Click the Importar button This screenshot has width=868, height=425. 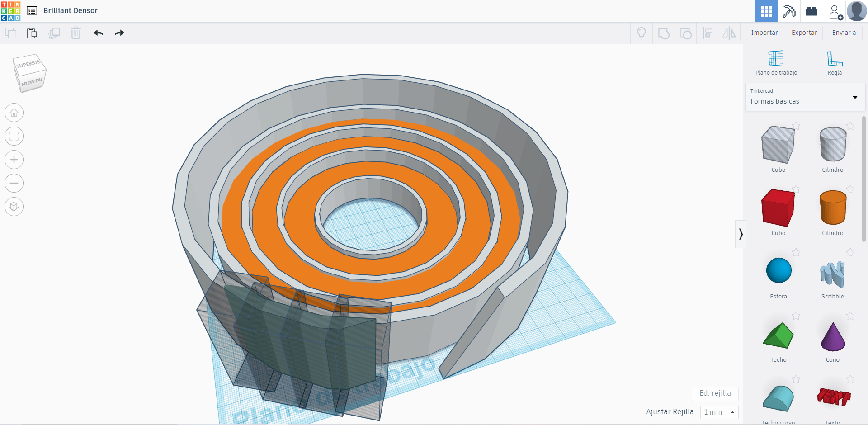[x=764, y=33]
